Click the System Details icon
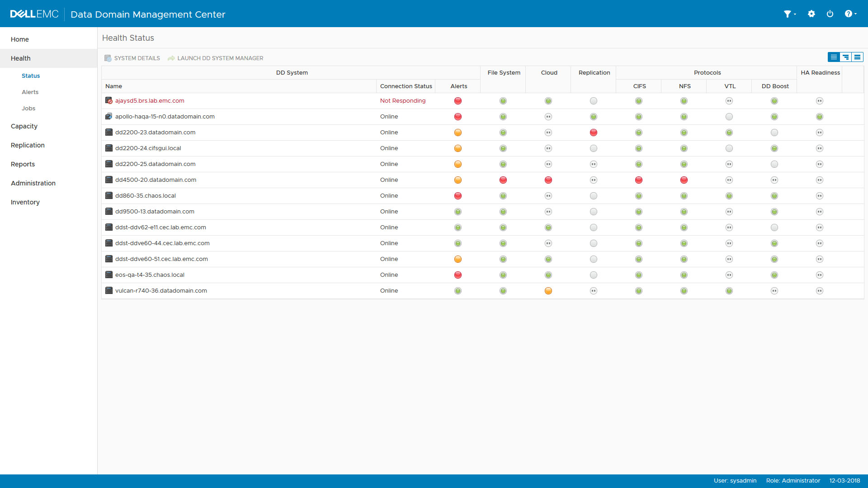 (108, 58)
